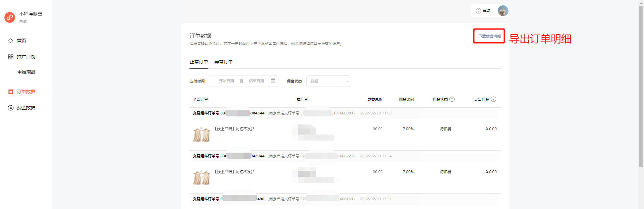The width and height of the screenshot is (644, 209).
Task: Switch to 异常订单 tab
Action: 223,62
